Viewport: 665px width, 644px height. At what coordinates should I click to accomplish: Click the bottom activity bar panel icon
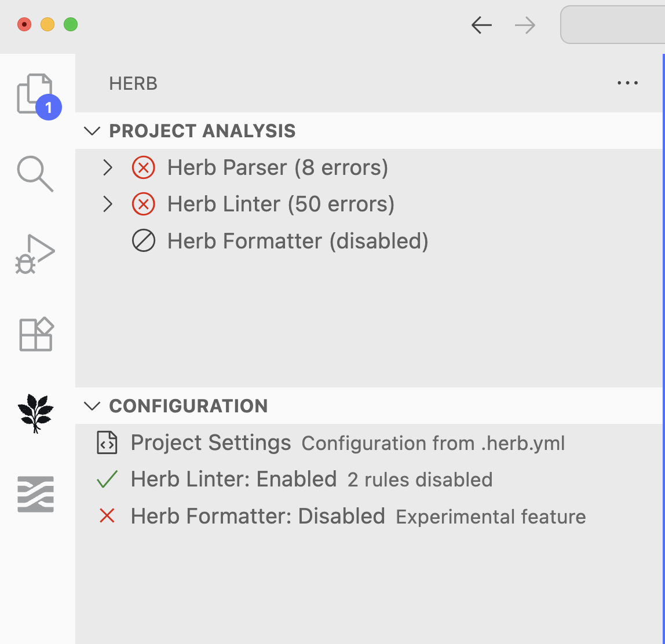click(x=36, y=493)
